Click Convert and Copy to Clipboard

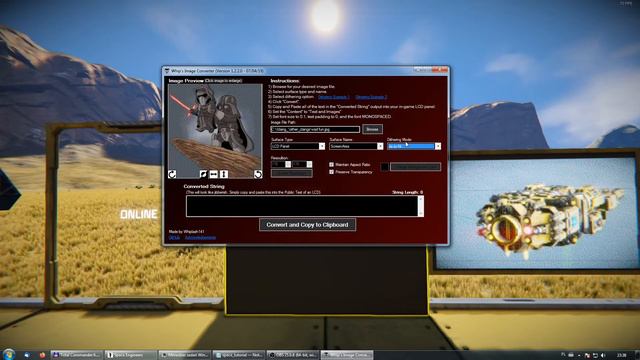click(307, 225)
